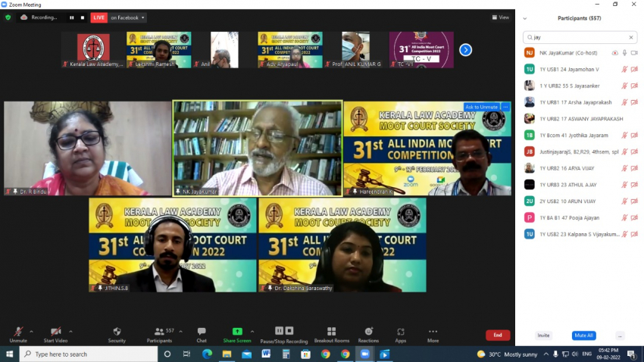
Task: Clear the participant search text
Action: point(631,37)
